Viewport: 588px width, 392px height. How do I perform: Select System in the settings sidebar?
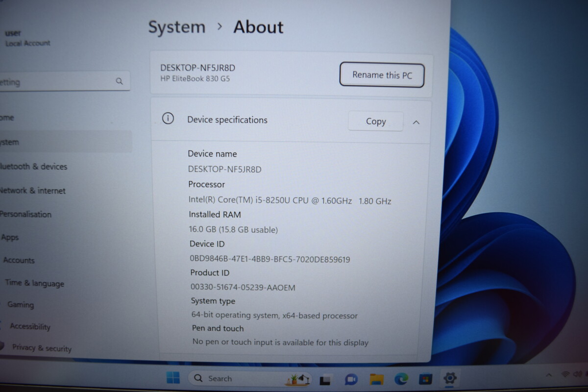pyautogui.click(x=66, y=142)
